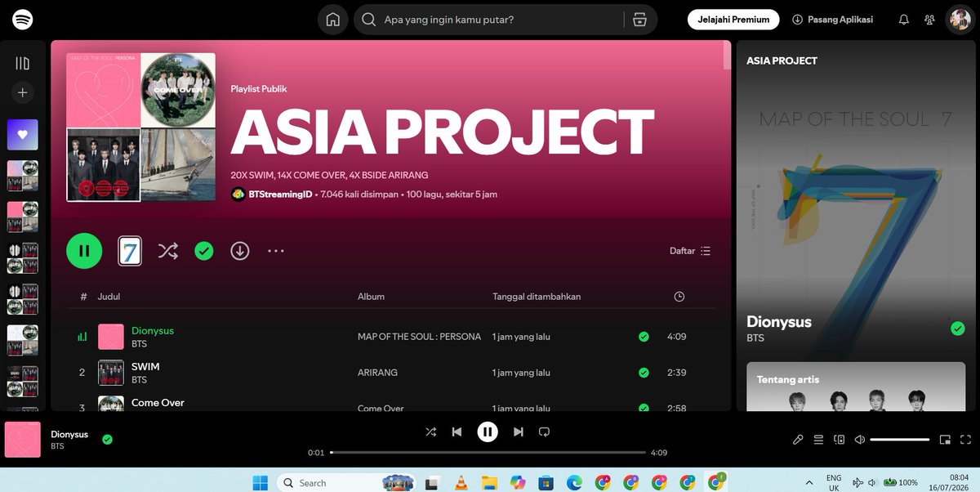Click Jelajahi Premium button
This screenshot has height=492, width=980.
pos(733,20)
